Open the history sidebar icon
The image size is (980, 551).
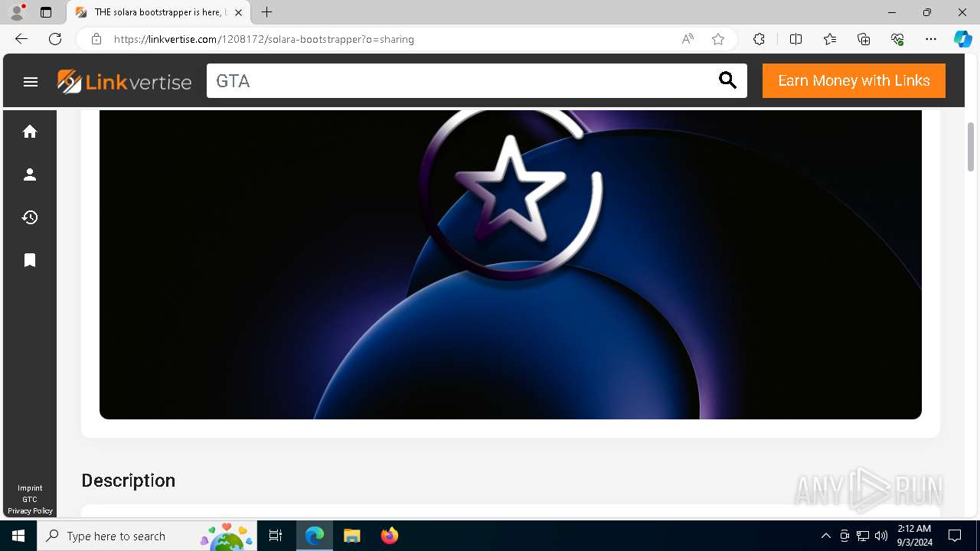pos(30,217)
